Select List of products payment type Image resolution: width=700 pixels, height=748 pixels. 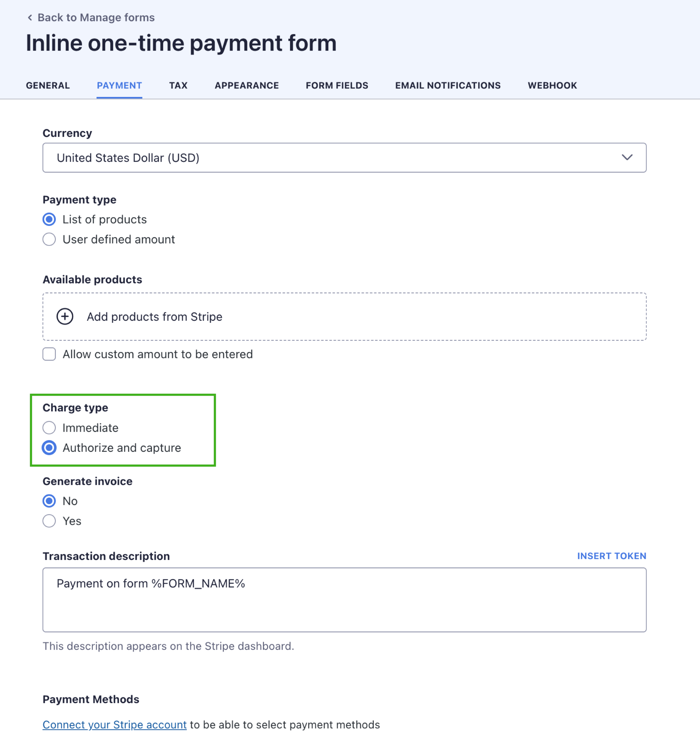point(49,219)
